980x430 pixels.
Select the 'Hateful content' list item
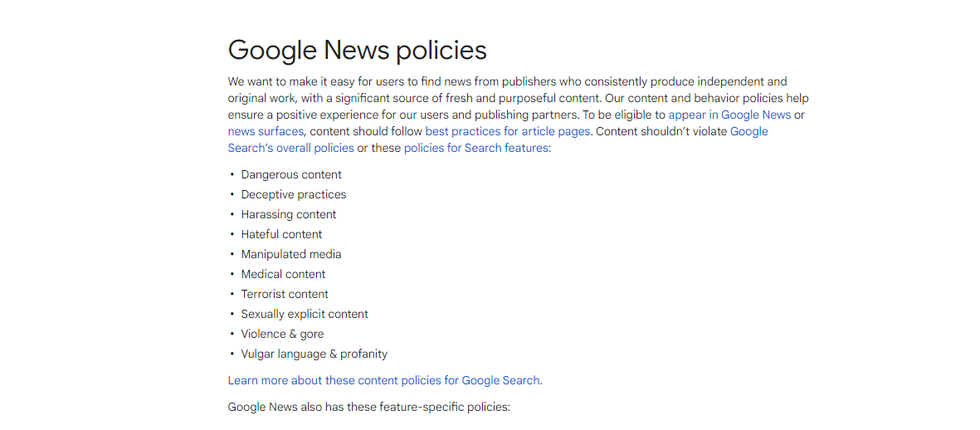(x=282, y=234)
